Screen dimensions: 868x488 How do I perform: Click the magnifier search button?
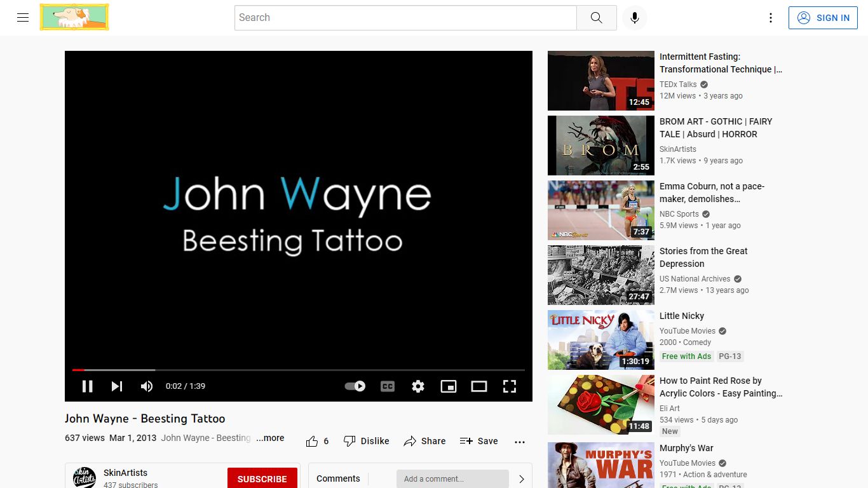(x=596, y=18)
